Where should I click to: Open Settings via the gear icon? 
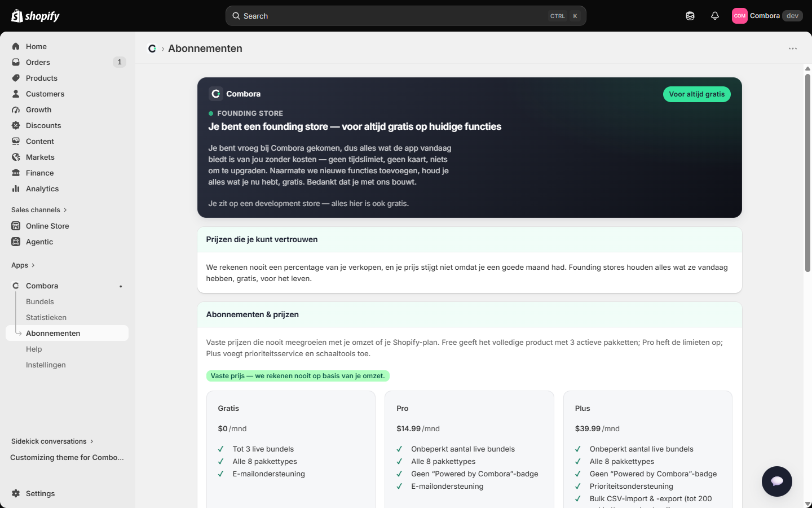click(x=16, y=493)
